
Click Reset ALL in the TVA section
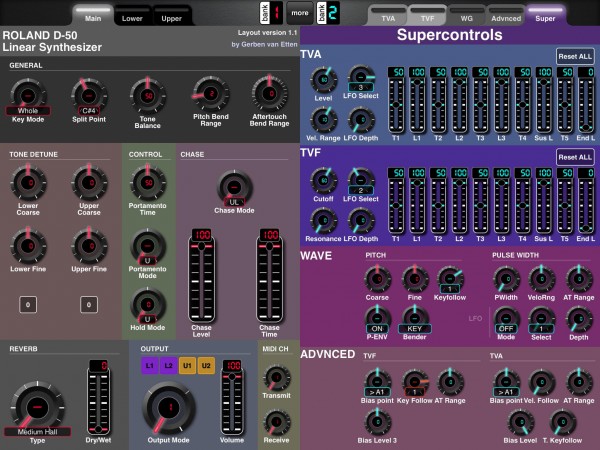[x=575, y=57]
